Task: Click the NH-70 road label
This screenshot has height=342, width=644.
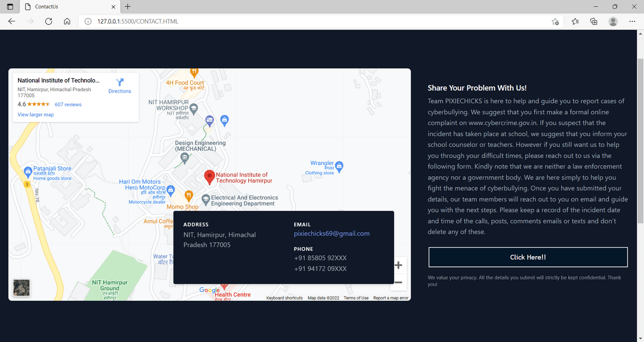Action: coord(37,195)
